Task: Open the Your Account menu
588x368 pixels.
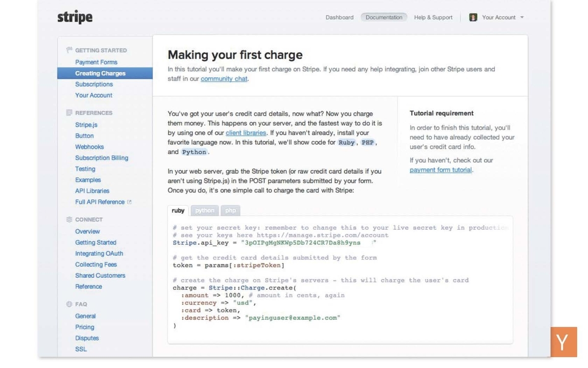Action: click(x=499, y=17)
